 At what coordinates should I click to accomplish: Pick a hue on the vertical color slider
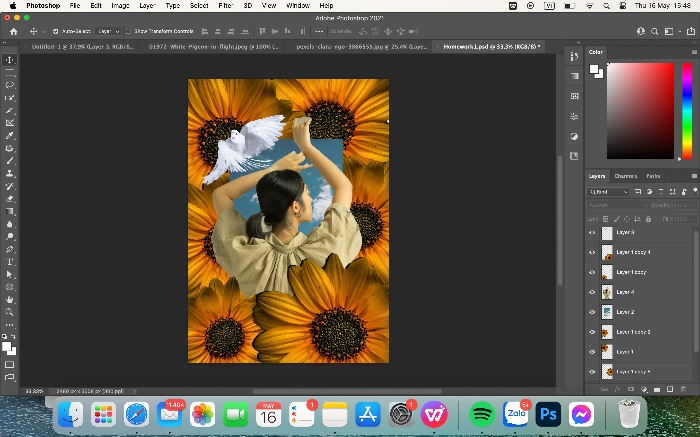tap(687, 110)
